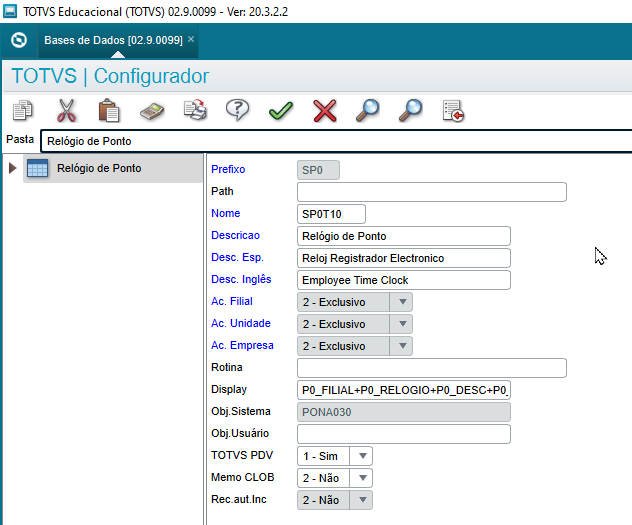Image resolution: width=632 pixels, height=525 pixels.
Task: Click the first magnifier search icon
Action: 367,110
